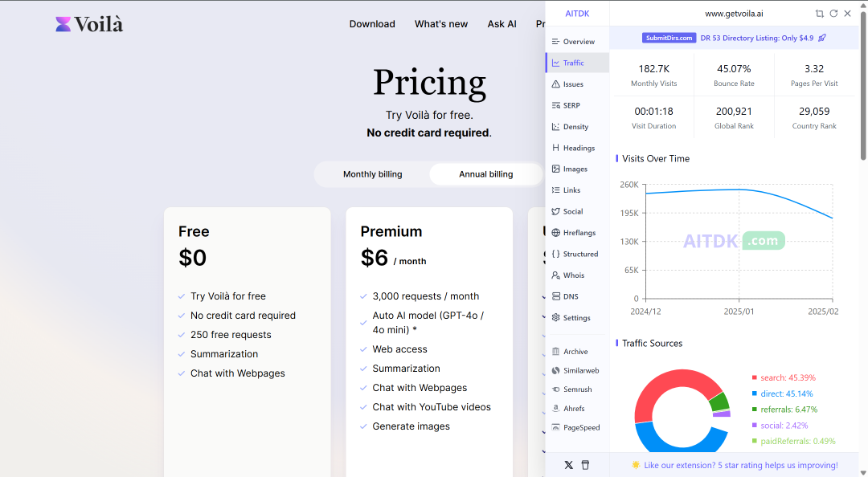Open the Social bird icon
This screenshot has width=868, height=477.
[556, 211]
